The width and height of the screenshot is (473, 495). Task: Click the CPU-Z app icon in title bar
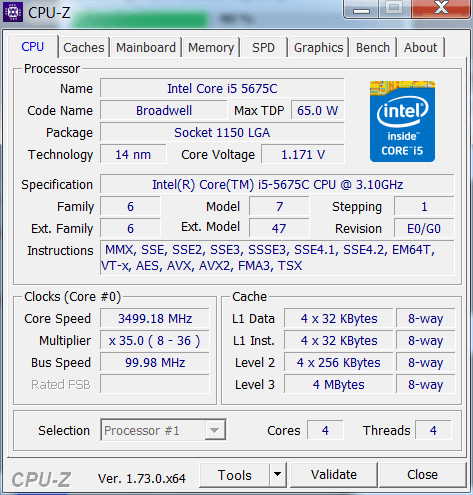pos(13,12)
